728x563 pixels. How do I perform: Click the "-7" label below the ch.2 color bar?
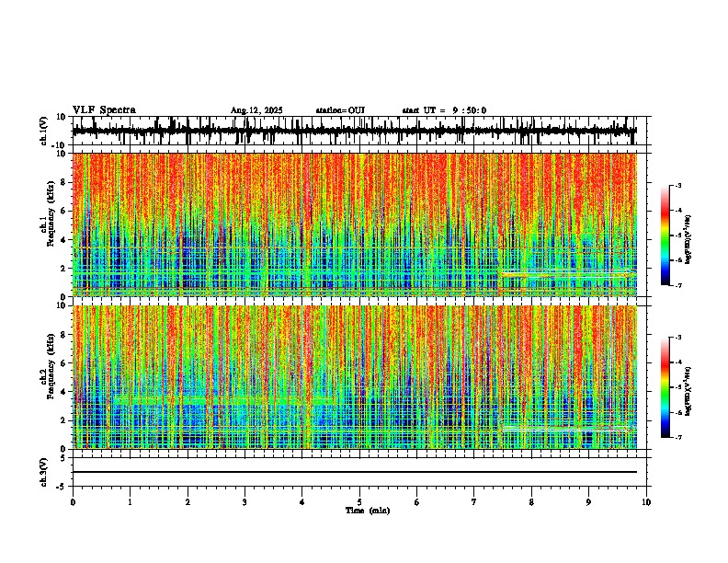pos(677,437)
